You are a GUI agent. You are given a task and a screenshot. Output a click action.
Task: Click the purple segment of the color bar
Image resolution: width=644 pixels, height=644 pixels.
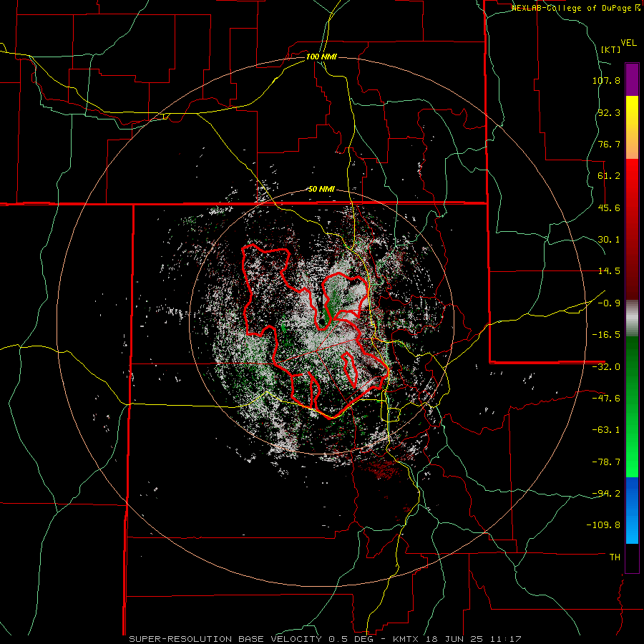tap(632, 79)
